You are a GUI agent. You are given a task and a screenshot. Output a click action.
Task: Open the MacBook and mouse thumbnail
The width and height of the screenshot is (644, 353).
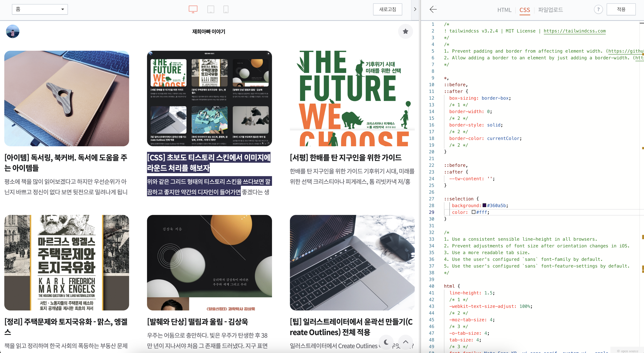click(x=352, y=263)
